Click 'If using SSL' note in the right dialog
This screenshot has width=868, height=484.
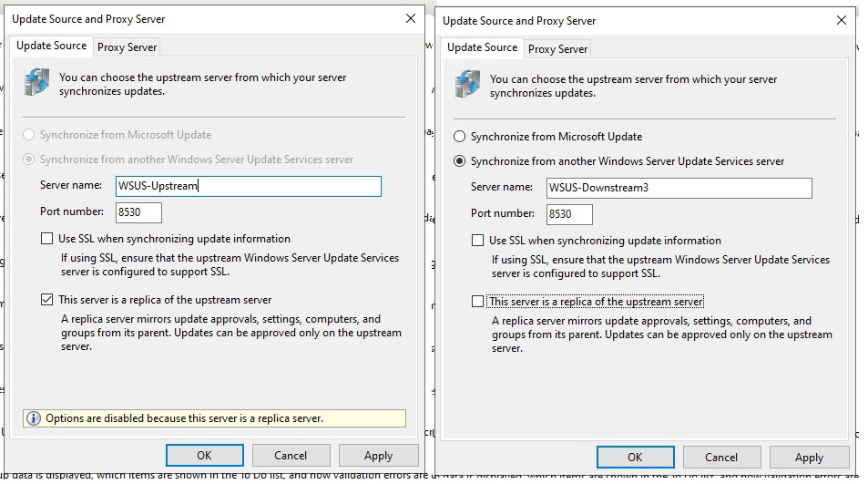[x=660, y=266]
